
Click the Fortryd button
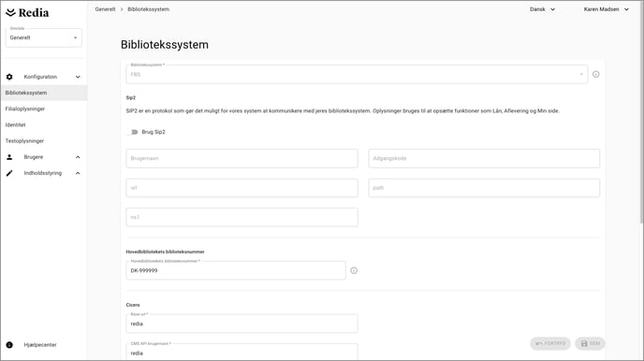[550, 343]
